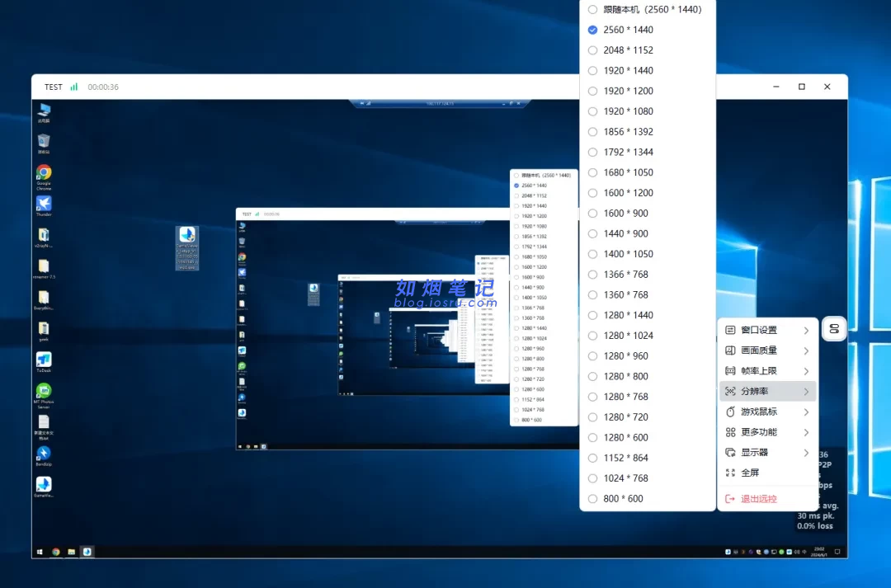Expand the 帧率上限 submenu arrow
Viewport: 891px width, 588px height.
click(806, 371)
